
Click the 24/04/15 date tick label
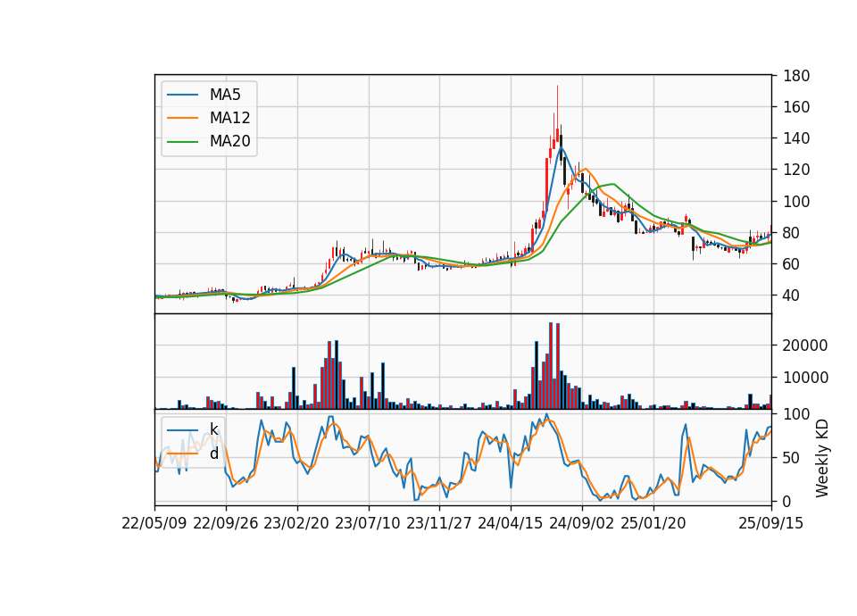click(511, 524)
